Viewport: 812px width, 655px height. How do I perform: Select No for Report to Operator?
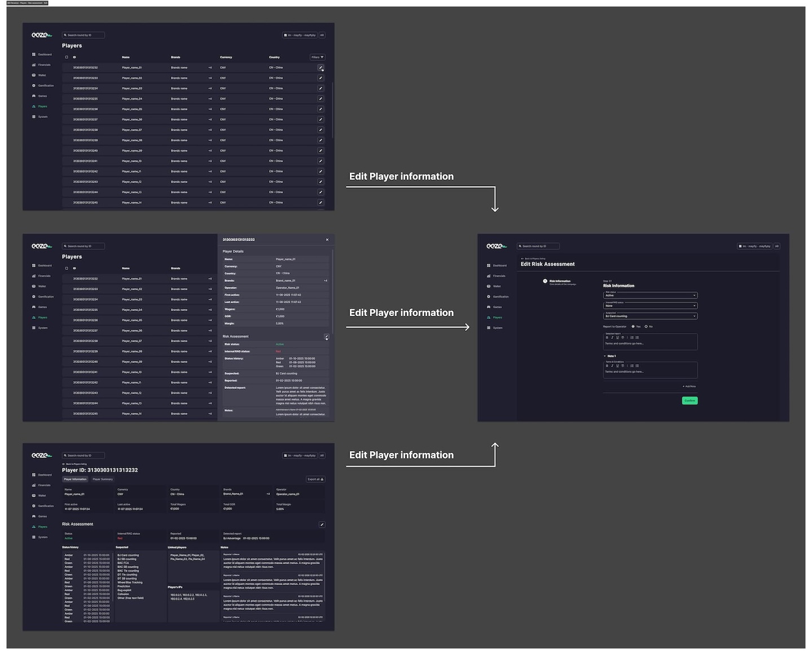pos(646,326)
